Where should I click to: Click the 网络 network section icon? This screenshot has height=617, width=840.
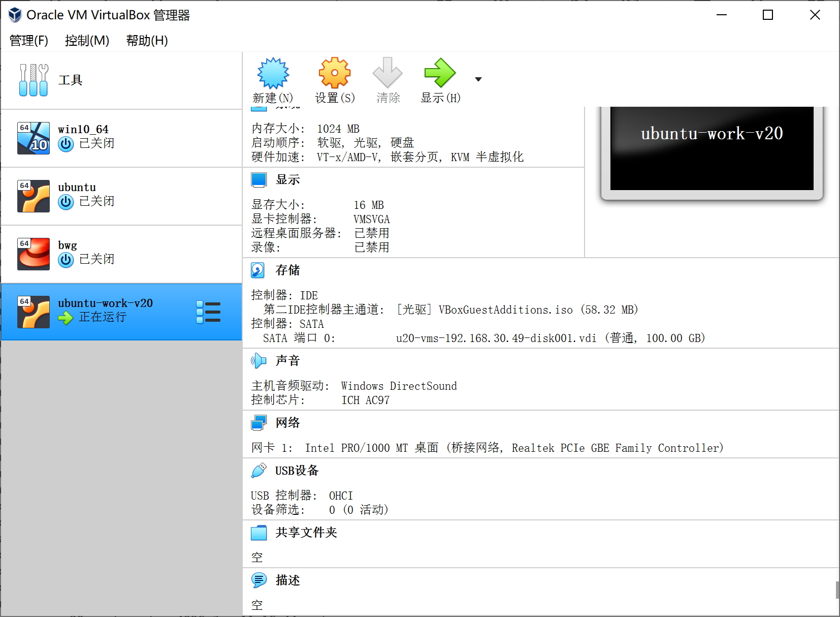[x=259, y=422]
